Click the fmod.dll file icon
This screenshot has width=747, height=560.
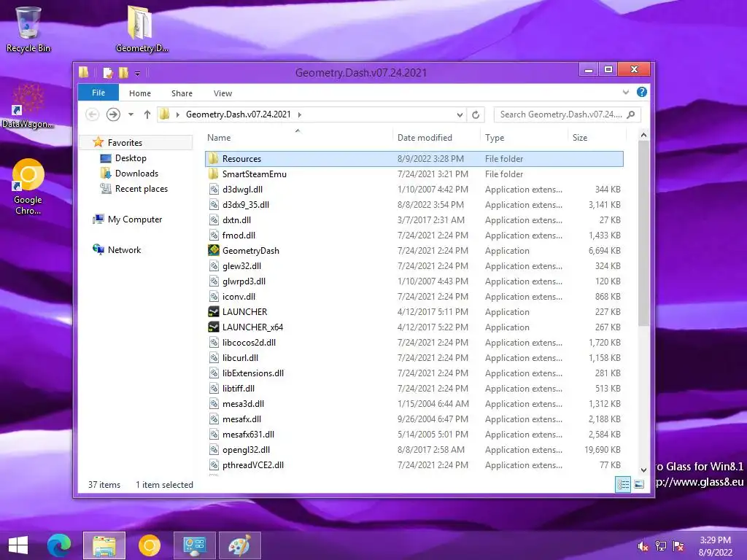[x=214, y=236]
